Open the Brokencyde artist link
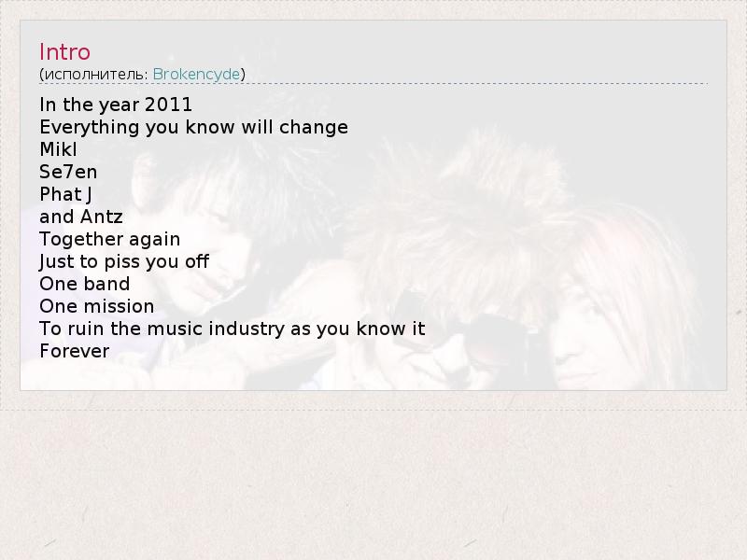The image size is (747, 560). coord(196,74)
